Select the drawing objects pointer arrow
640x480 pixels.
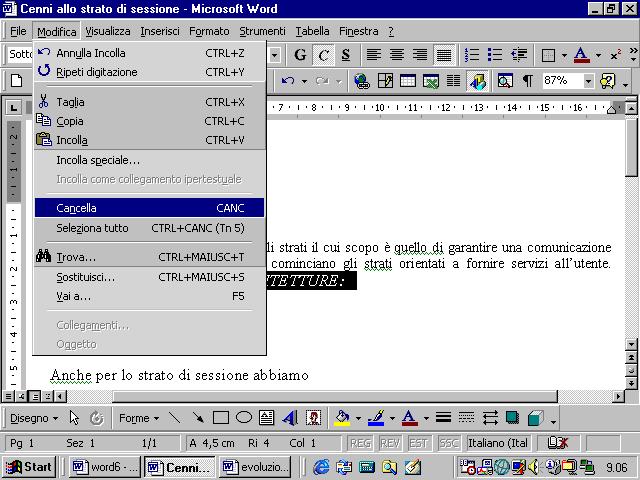coord(74,418)
